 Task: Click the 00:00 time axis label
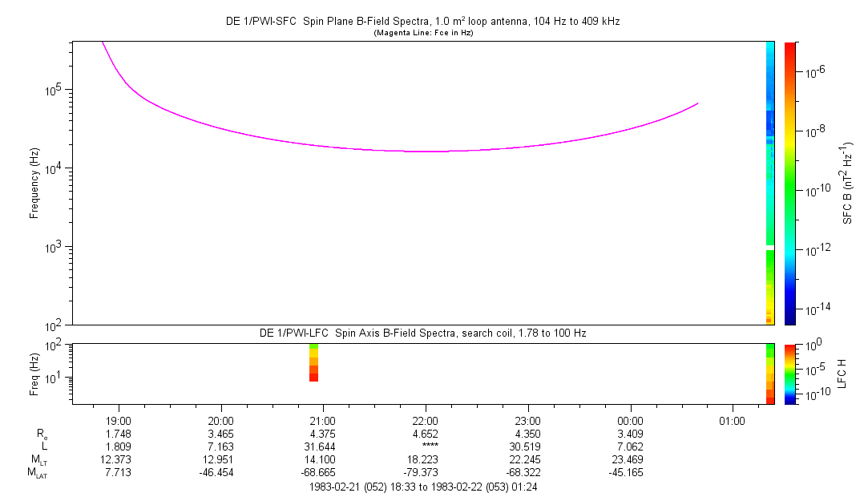(630, 420)
